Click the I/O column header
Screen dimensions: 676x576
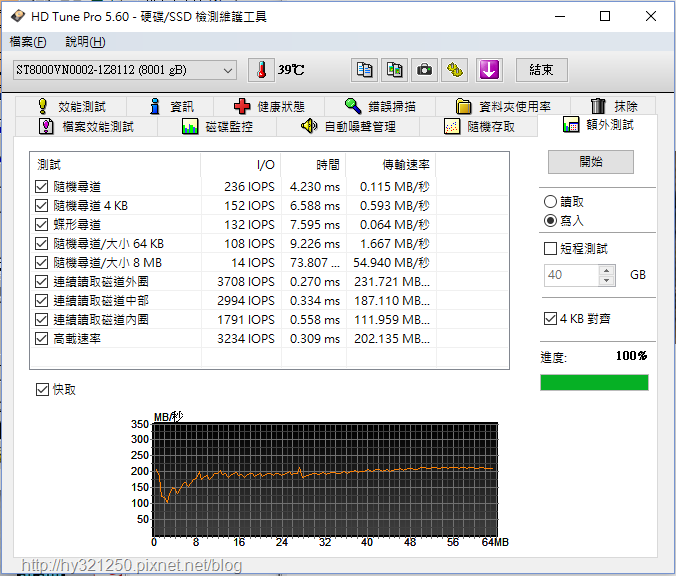pyautogui.click(x=241, y=165)
